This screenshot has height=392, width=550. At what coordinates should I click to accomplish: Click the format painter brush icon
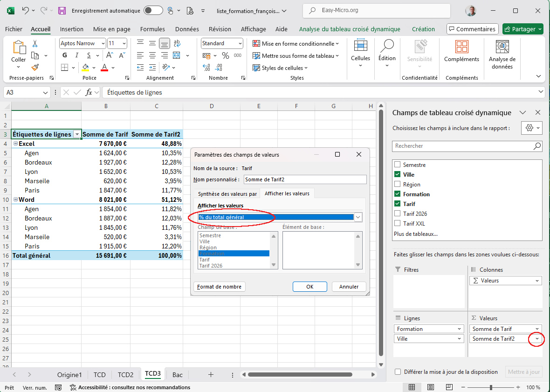coord(35,68)
